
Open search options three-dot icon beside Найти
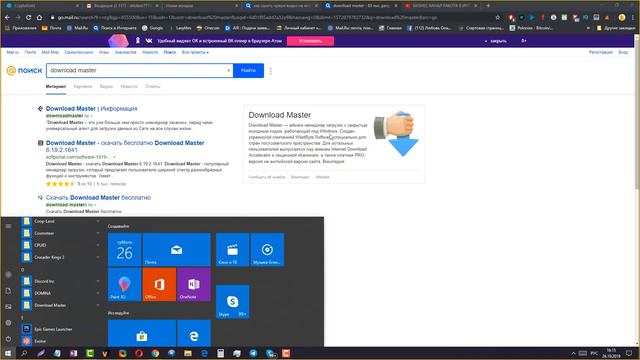point(271,71)
